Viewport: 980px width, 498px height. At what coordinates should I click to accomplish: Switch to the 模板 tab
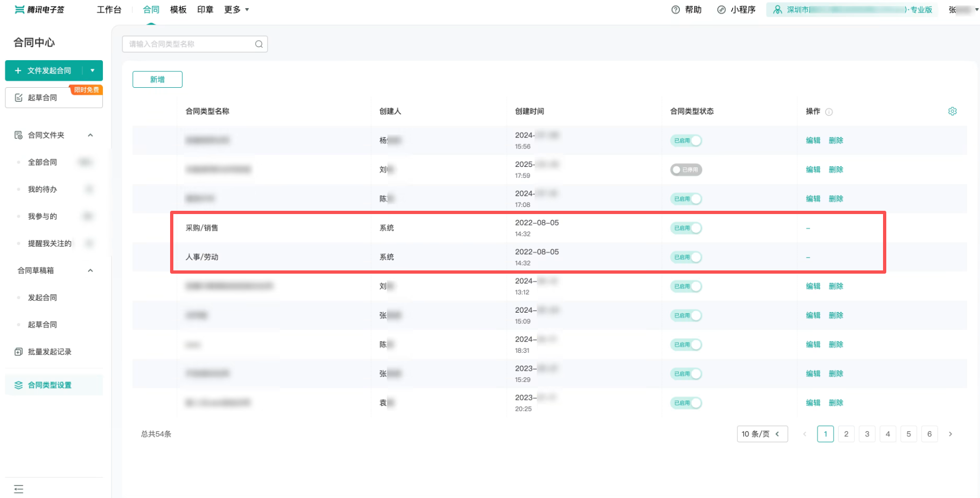tap(178, 10)
